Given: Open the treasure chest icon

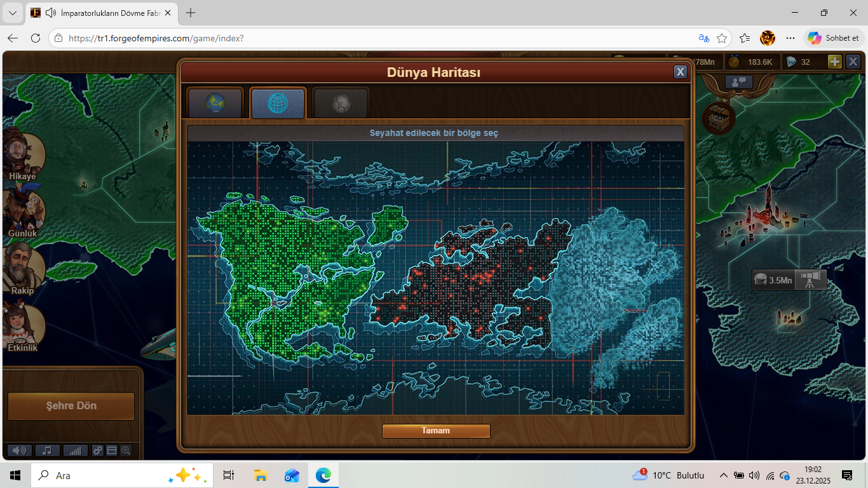Looking at the screenshot, I should [x=719, y=119].
